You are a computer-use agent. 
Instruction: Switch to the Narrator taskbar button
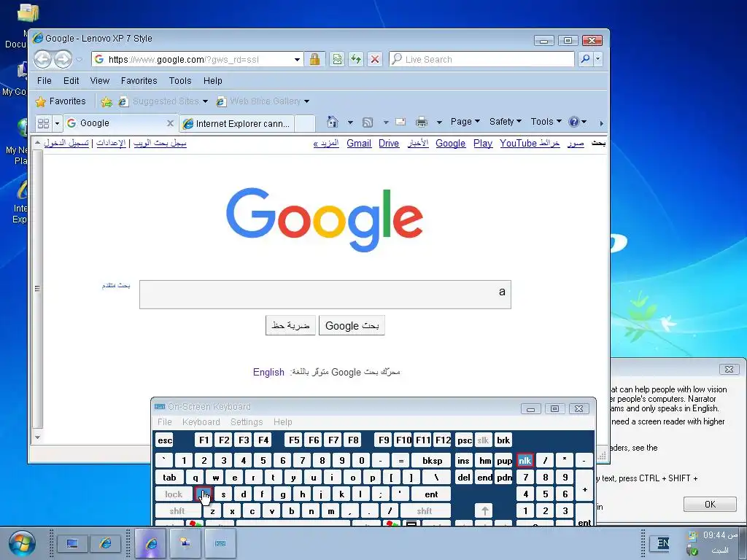(x=185, y=542)
